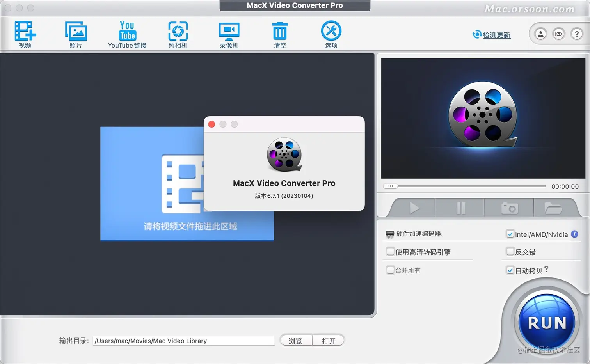This screenshot has width=590, height=364.
Task: Click hardware accelerator chip icon
Action: [x=390, y=234]
